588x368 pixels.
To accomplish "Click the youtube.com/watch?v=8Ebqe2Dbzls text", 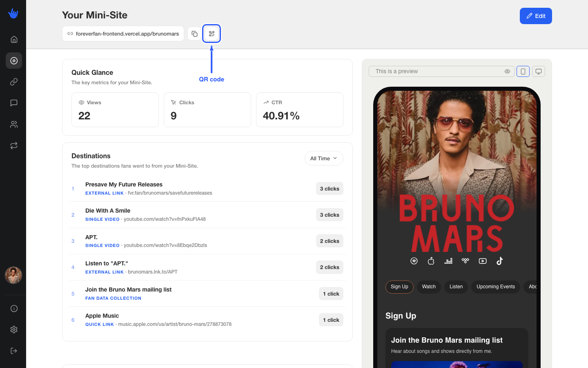I will pyautogui.click(x=165, y=245).
